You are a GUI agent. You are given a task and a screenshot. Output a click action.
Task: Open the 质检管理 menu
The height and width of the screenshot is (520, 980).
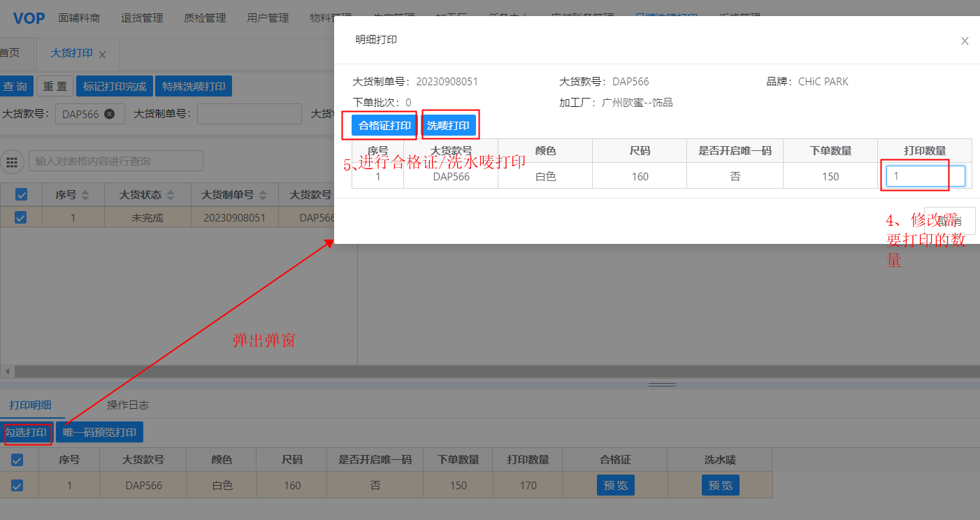coord(205,18)
